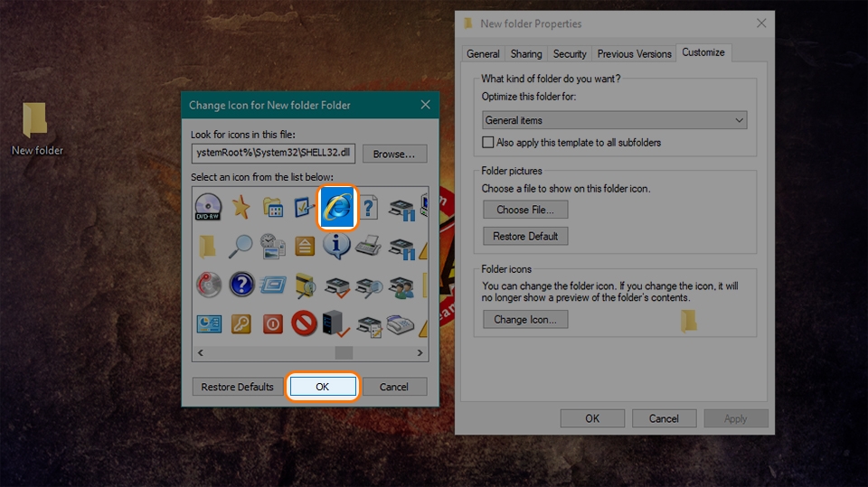The height and width of the screenshot is (487, 868).
Task: Choose the red prohibited sign icon
Action: 304,323
